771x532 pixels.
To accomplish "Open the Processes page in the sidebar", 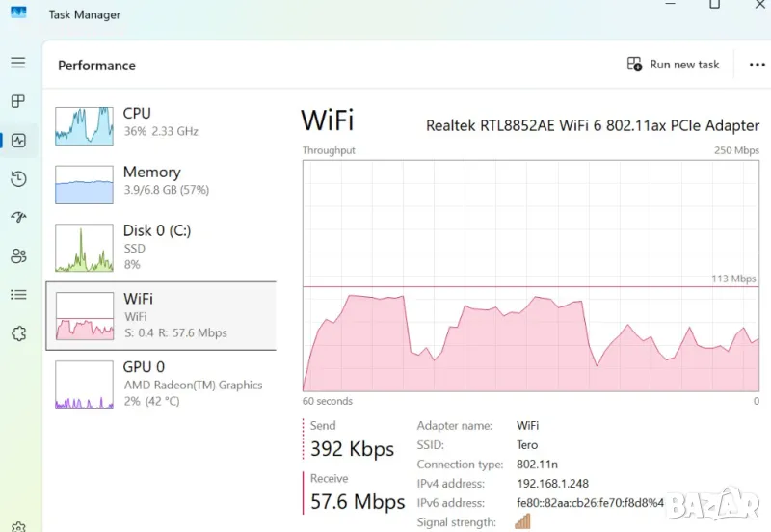I will (17, 101).
